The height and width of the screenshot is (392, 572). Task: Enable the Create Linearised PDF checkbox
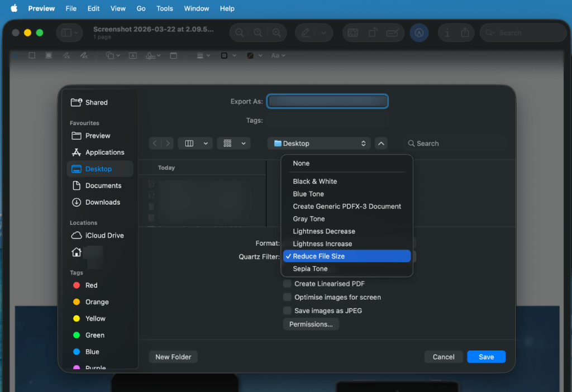point(287,284)
